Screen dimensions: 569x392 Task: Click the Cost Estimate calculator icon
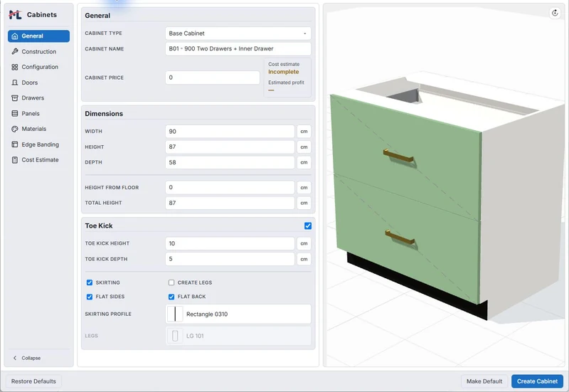click(x=15, y=160)
